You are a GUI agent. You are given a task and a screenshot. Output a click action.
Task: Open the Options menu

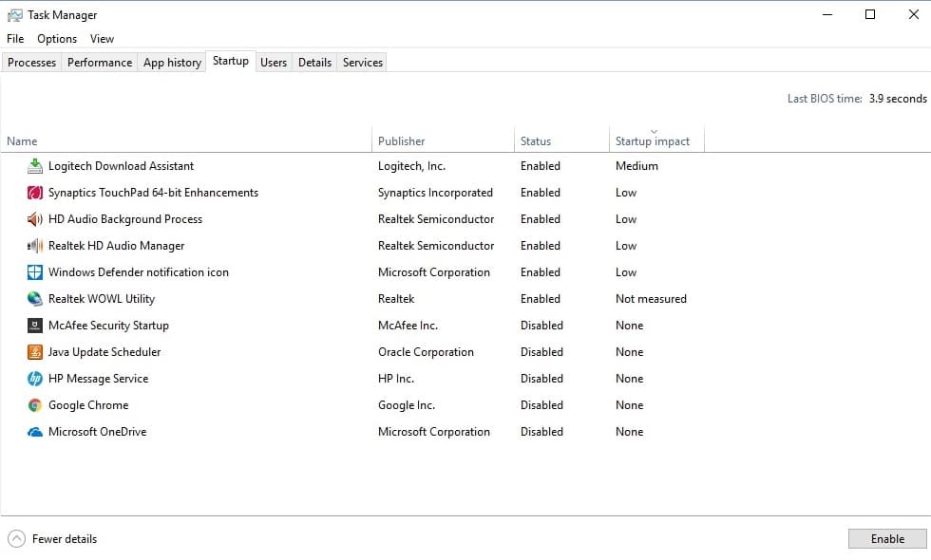pos(57,39)
